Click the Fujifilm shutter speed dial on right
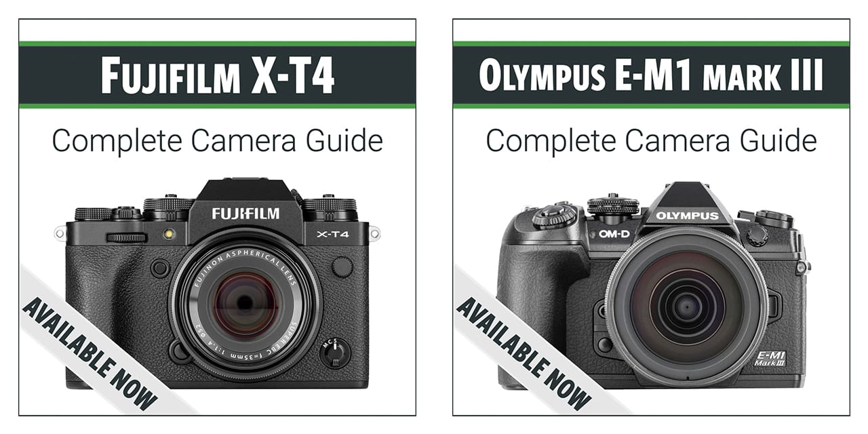Screen dimensions: 868x434 pyautogui.click(x=330, y=206)
